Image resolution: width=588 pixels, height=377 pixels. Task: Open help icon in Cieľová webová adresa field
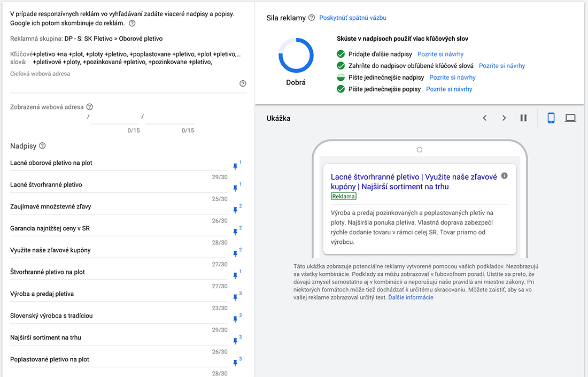click(243, 83)
